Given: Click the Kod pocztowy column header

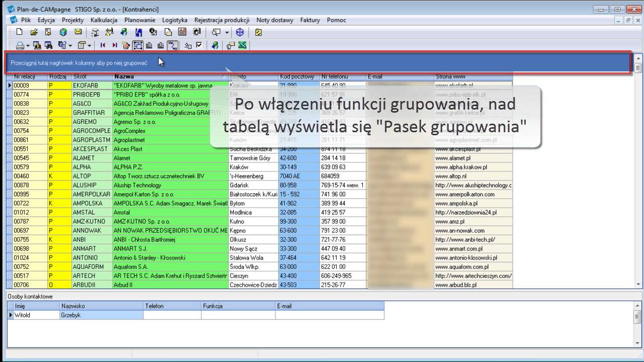Looking at the screenshot, I should point(299,76).
